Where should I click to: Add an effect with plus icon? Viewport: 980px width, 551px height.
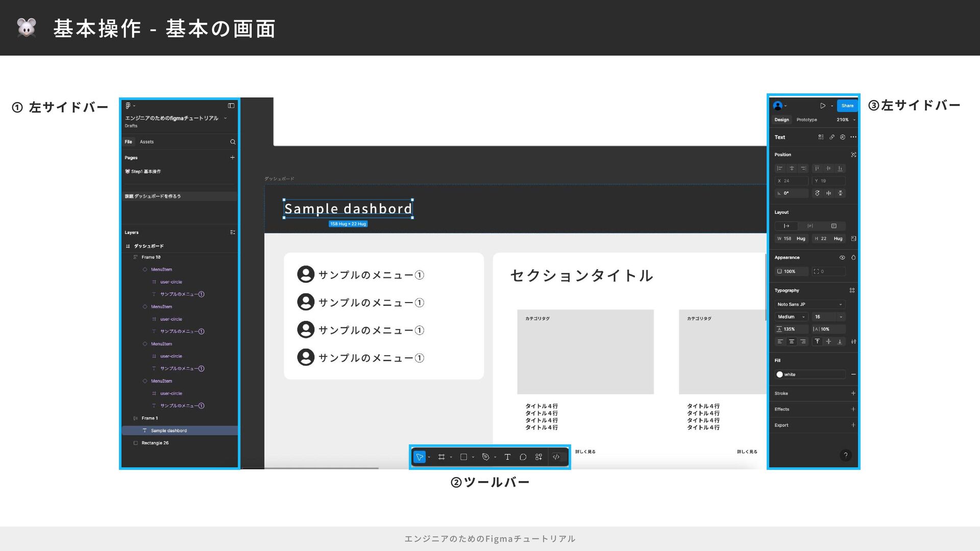(x=853, y=409)
